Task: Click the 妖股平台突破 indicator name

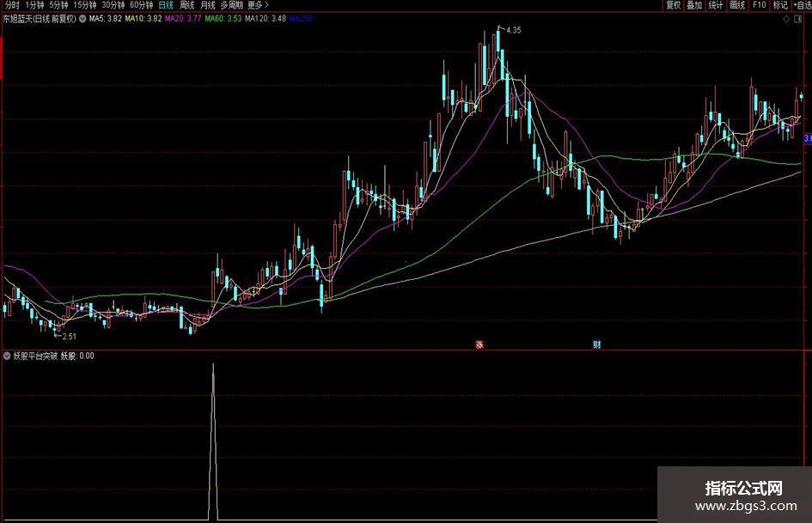Action: 35,356
